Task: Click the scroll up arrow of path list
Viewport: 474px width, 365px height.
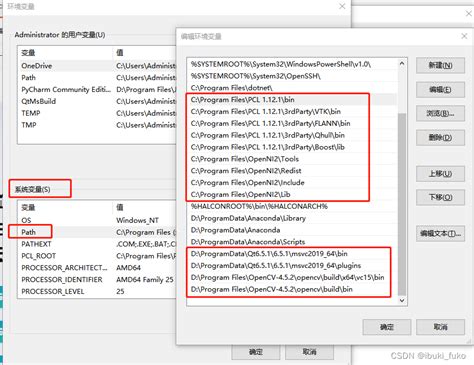Action: 402,63
